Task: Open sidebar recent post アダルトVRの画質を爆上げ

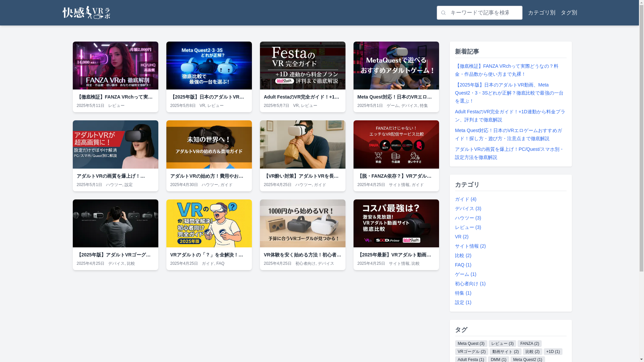Action: pyautogui.click(x=509, y=153)
